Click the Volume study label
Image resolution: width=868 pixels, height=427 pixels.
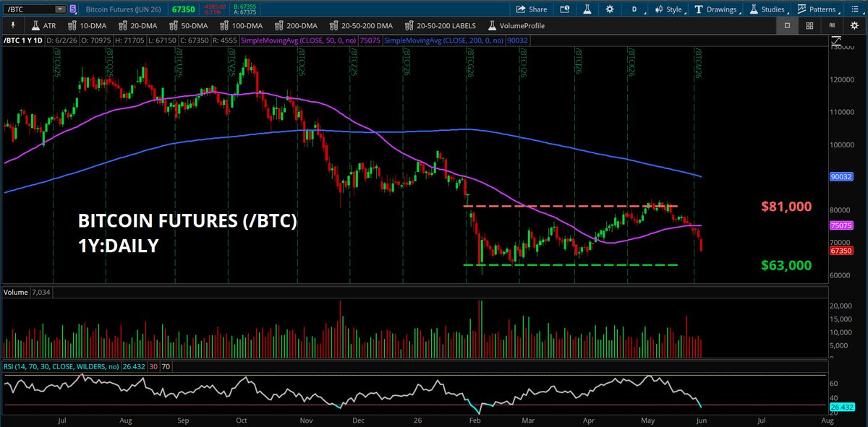pos(15,293)
